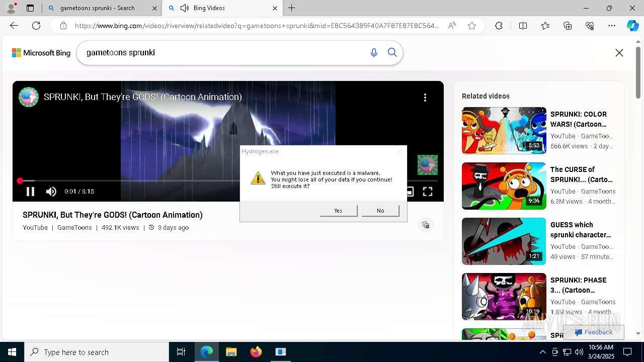This screenshot has height=362, width=644.
Task: Click SPRUNKI: COLOR WARS title link
Action: 579,119
